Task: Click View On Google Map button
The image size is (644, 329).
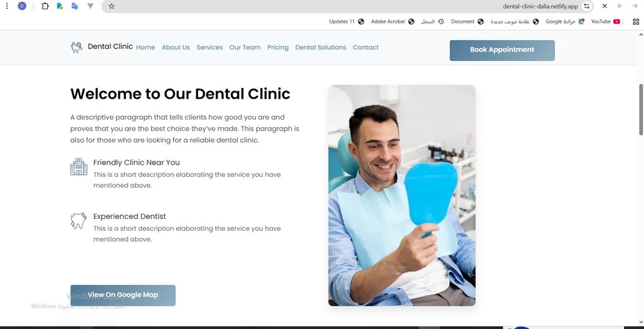Action: [123, 295]
